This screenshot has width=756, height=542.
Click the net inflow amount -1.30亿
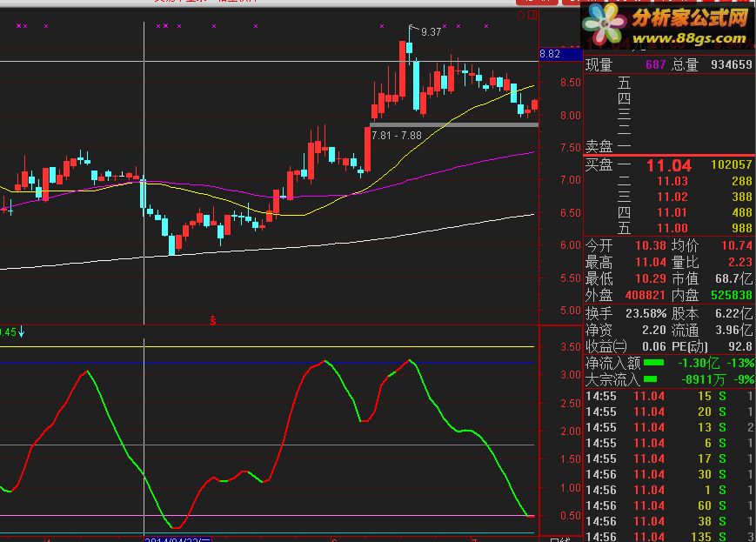tap(699, 363)
